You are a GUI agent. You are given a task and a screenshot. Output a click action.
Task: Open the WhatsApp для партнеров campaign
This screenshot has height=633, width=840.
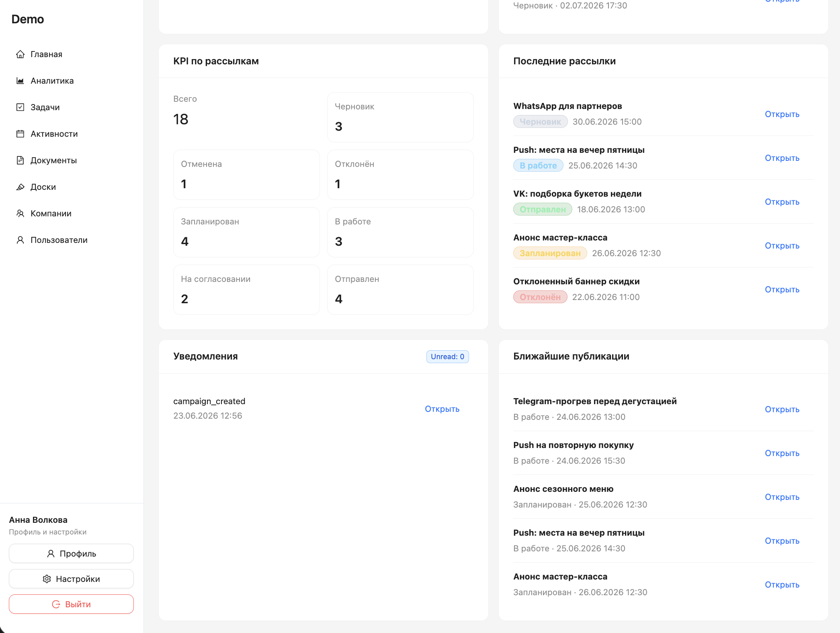(782, 114)
